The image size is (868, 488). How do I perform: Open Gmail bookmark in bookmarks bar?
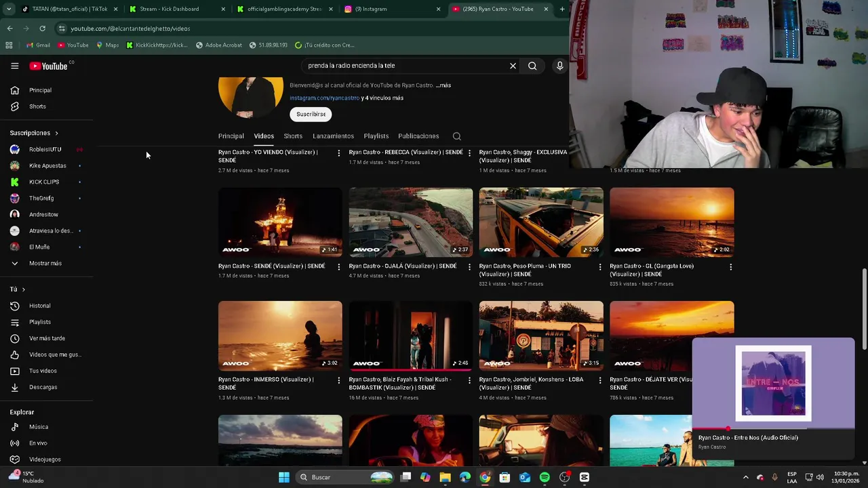pos(38,45)
